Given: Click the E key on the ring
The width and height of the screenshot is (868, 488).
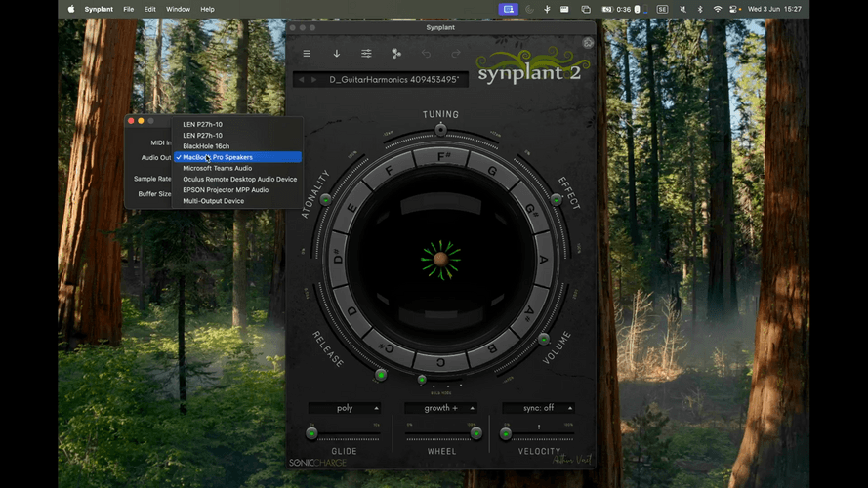Looking at the screenshot, I should [x=351, y=208].
